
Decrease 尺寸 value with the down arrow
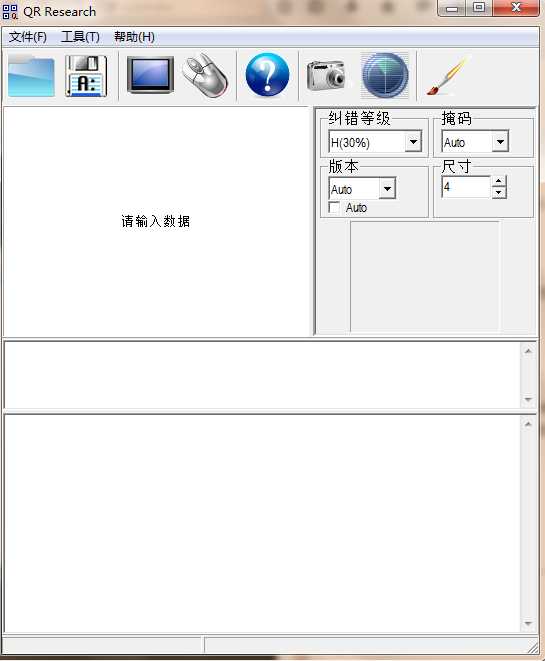tap(499, 193)
